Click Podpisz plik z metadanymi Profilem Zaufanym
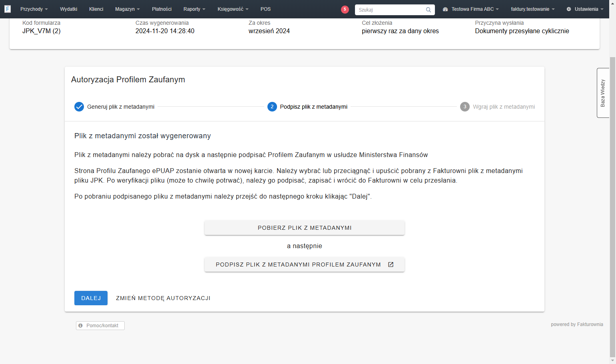616x364 pixels. pos(305,265)
